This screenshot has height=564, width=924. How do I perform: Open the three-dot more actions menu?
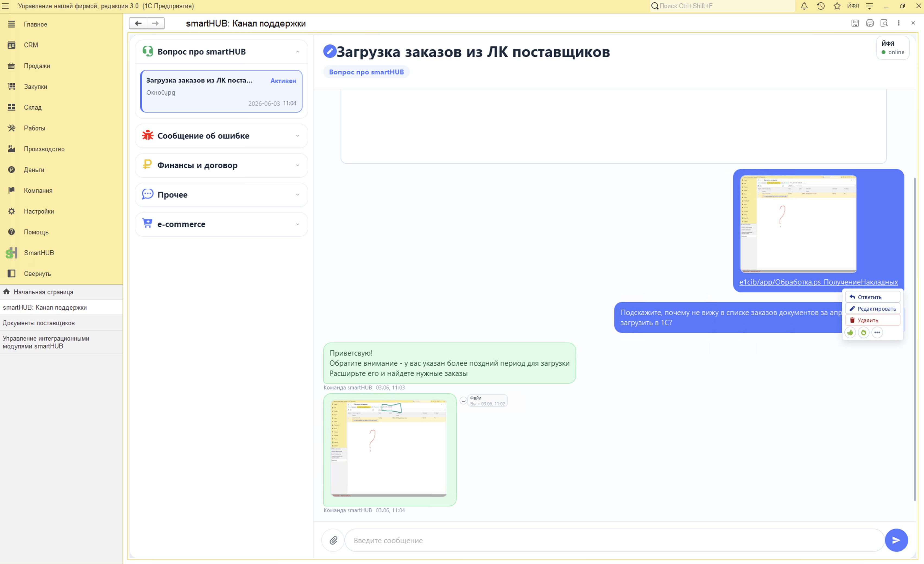tap(898, 23)
